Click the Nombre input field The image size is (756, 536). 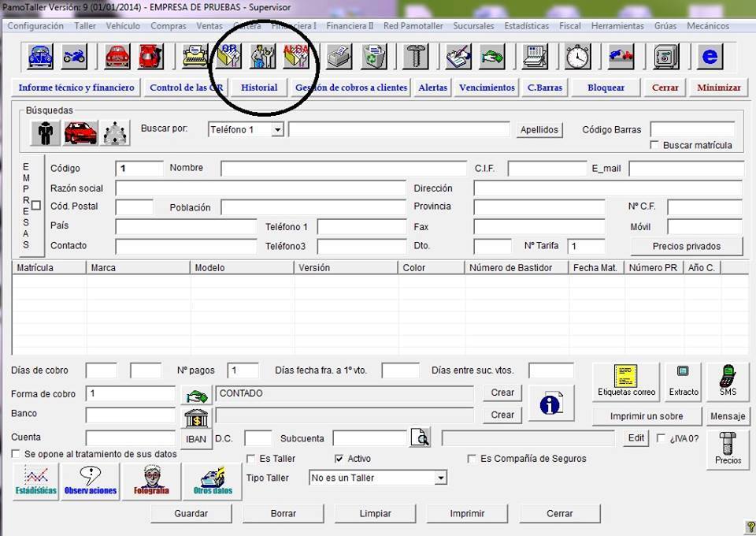[x=343, y=169]
